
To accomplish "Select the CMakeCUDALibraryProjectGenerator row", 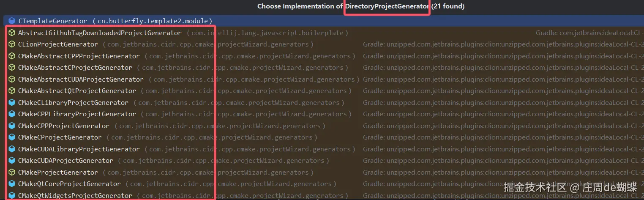I will click(x=79, y=149).
